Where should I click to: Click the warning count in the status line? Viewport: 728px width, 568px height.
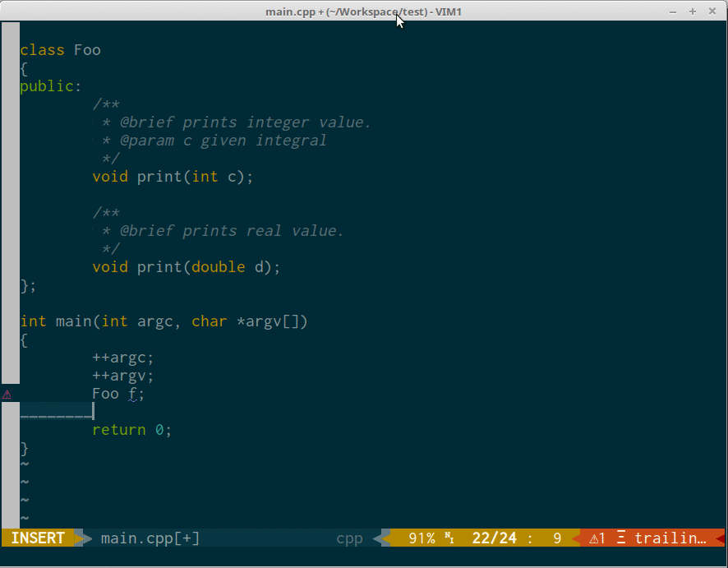(597, 538)
